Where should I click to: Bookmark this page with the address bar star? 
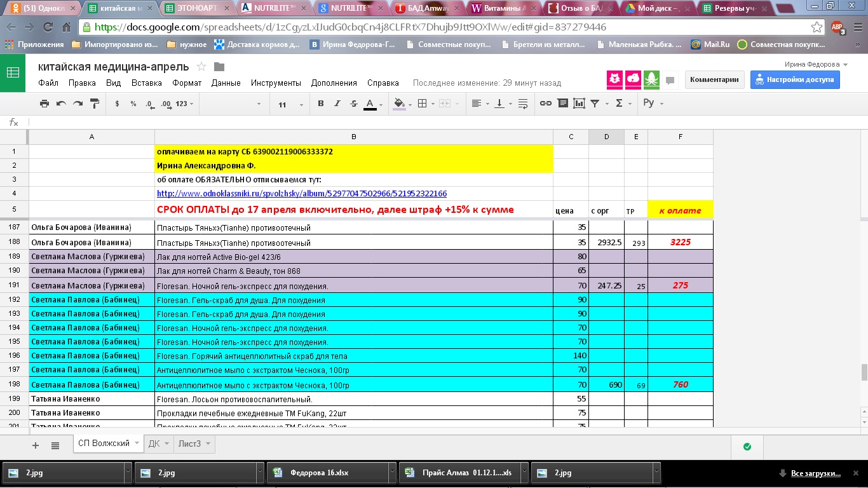pyautogui.click(x=817, y=27)
